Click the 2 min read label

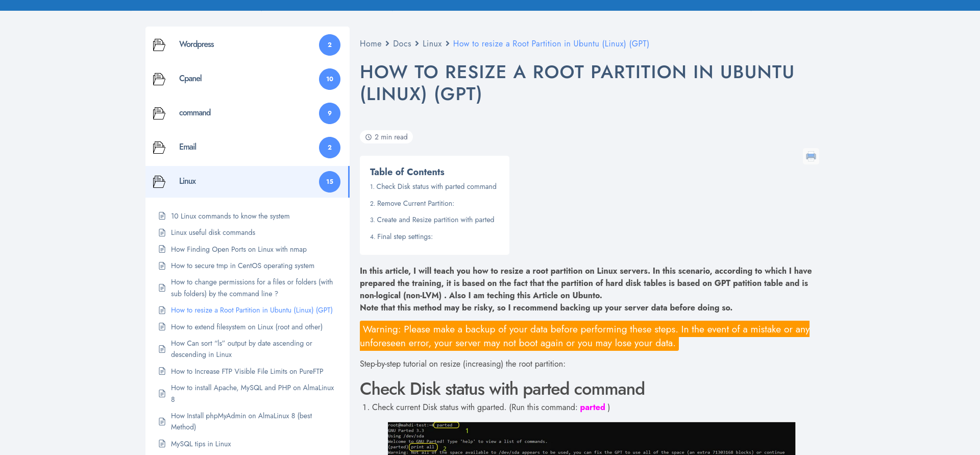391,137
